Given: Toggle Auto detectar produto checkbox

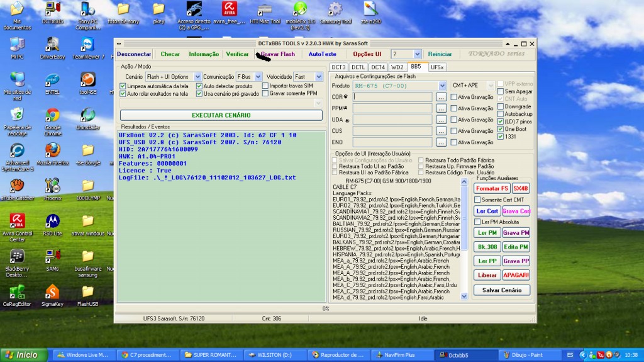Looking at the screenshot, I should [199, 86].
